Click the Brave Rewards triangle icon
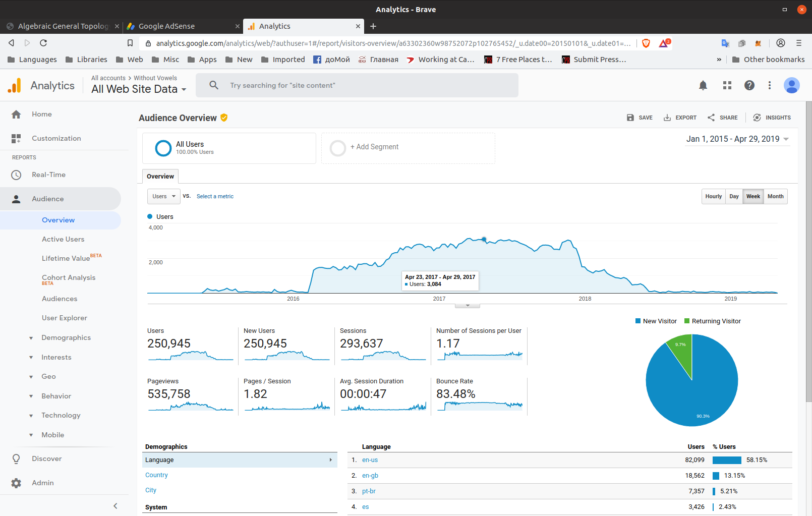812x516 pixels. point(664,43)
